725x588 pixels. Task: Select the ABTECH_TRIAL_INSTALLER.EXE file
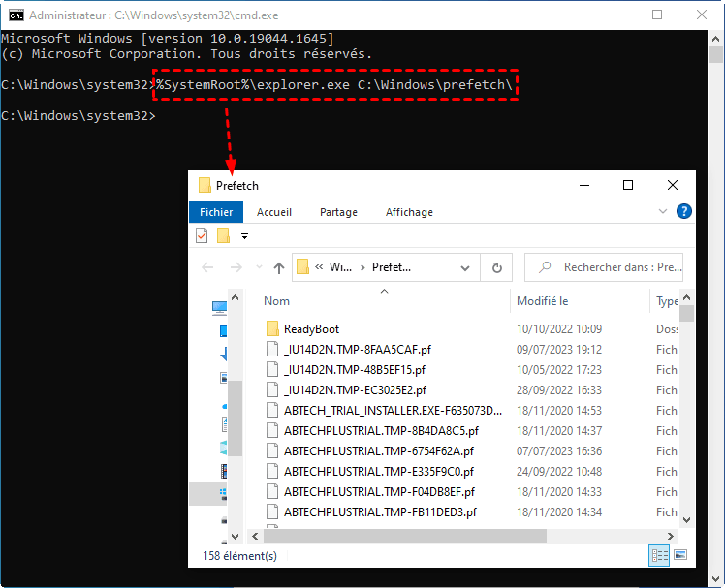393,411
